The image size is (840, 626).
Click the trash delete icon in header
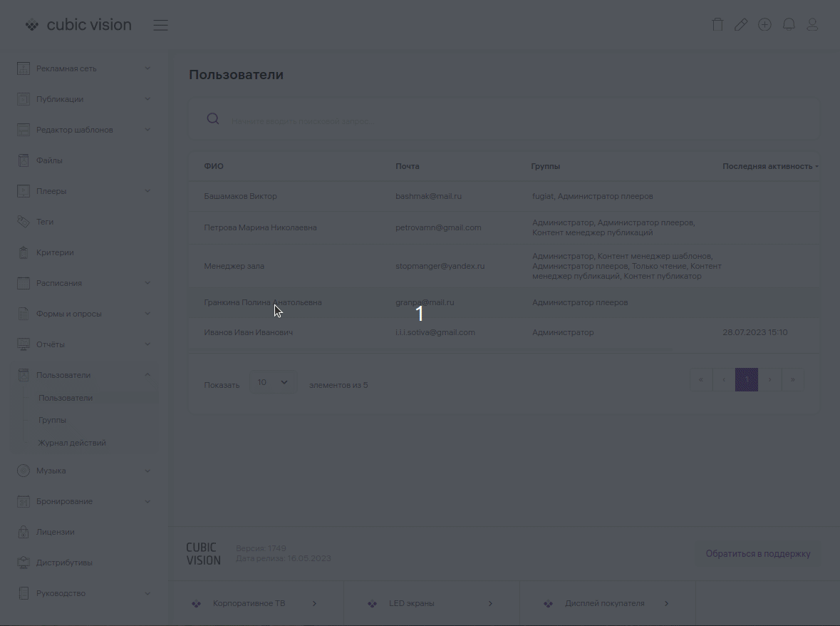(717, 25)
